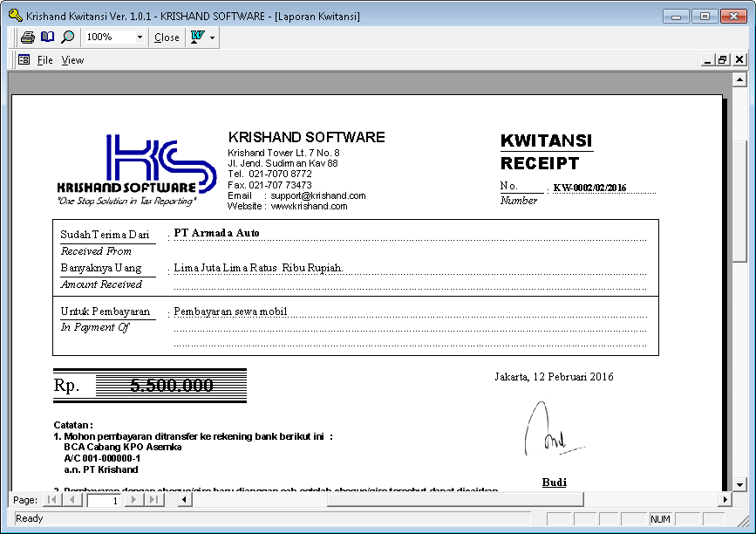Click the Catatan heading
The width and height of the screenshot is (756, 534).
click(x=73, y=425)
